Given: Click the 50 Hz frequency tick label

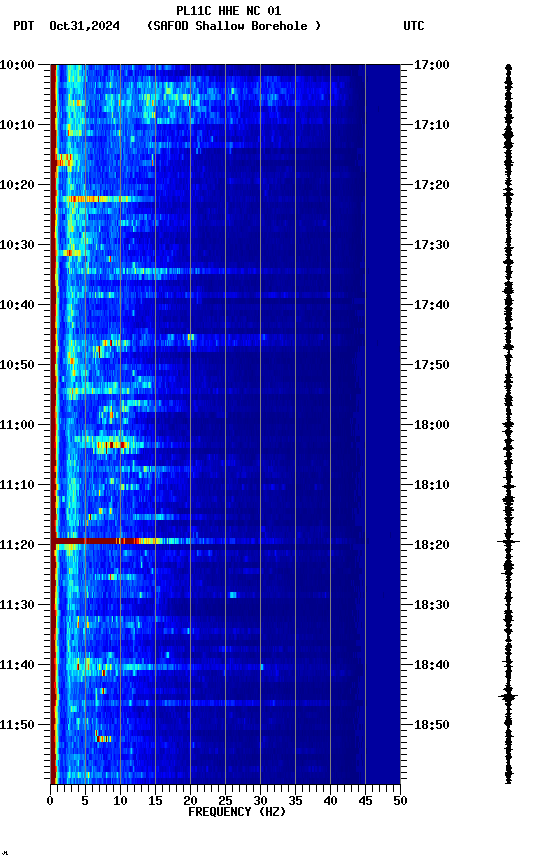Looking at the screenshot, I should pos(400,801).
